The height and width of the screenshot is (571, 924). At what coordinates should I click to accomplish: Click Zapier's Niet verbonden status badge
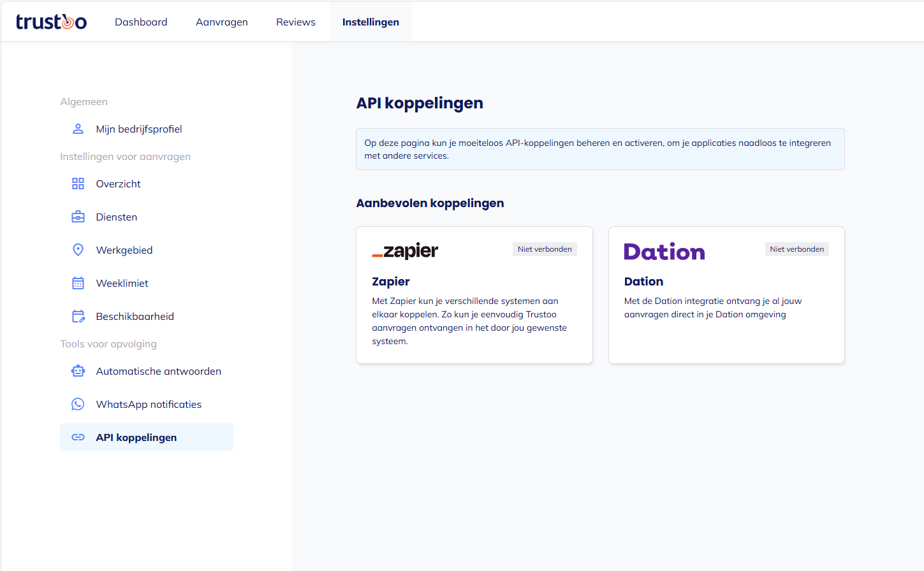[x=545, y=249]
